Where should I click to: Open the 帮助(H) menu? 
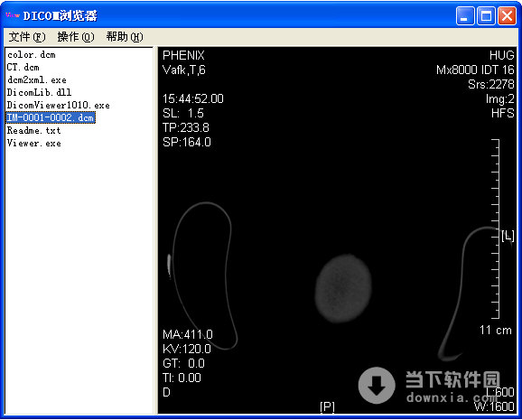[x=125, y=37]
